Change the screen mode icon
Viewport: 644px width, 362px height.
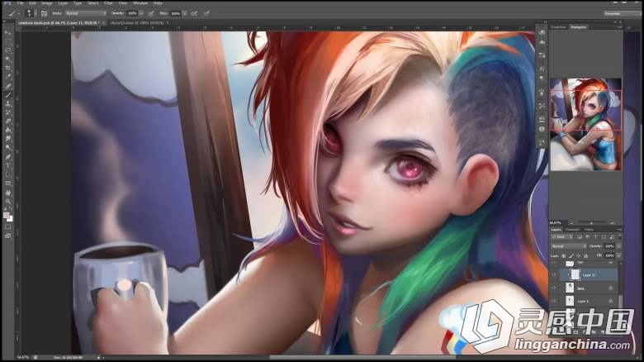click(x=7, y=236)
